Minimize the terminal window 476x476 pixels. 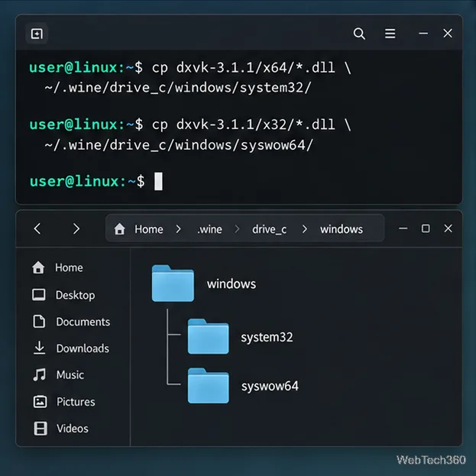click(423, 34)
